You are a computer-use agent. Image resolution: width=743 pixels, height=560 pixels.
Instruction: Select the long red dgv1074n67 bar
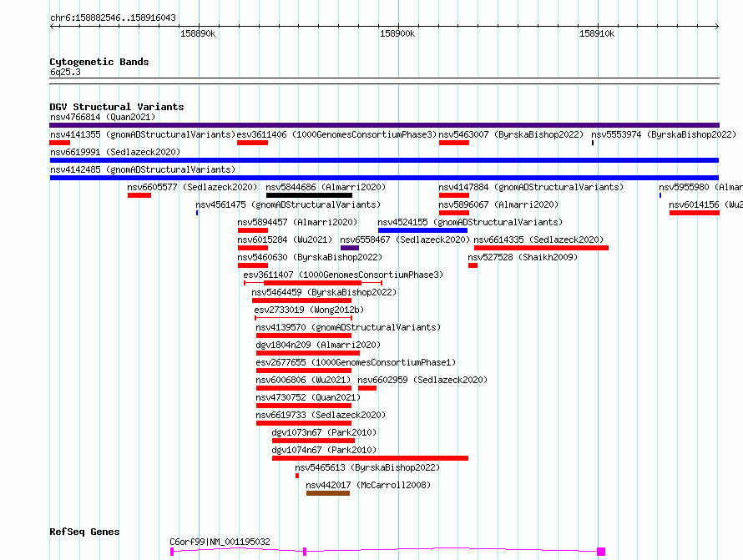click(370, 458)
